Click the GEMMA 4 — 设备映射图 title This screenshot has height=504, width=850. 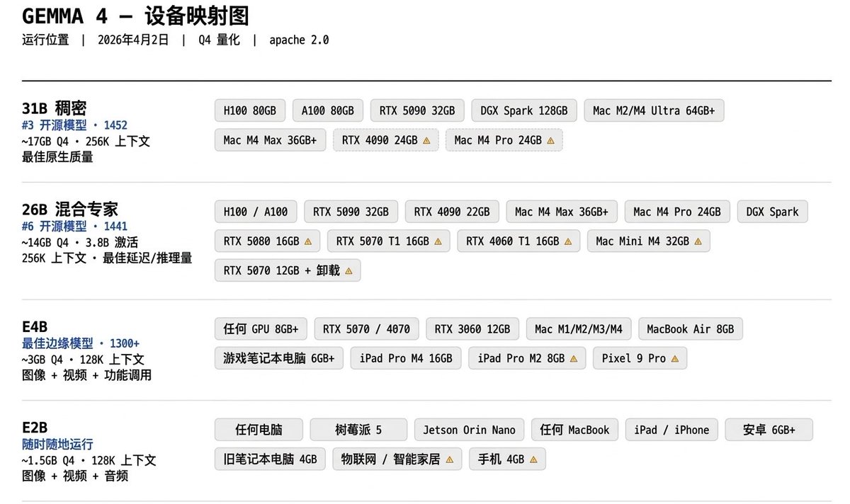(x=135, y=16)
